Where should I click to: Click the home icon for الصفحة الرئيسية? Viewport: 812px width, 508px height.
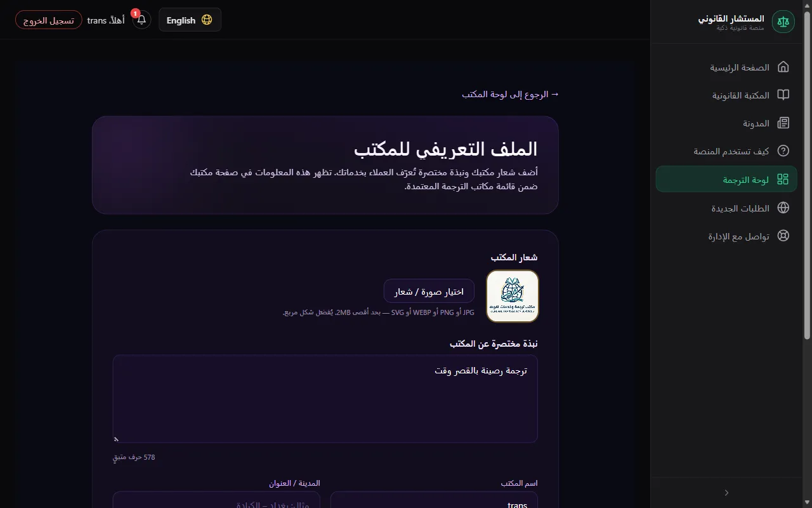point(783,67)
